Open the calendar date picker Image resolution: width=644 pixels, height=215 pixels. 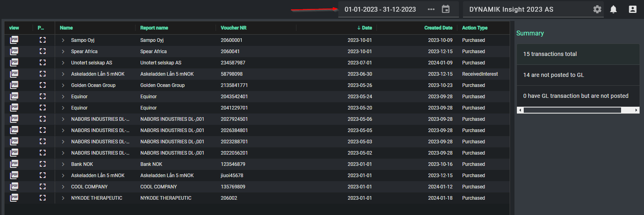tap(446, 9)
